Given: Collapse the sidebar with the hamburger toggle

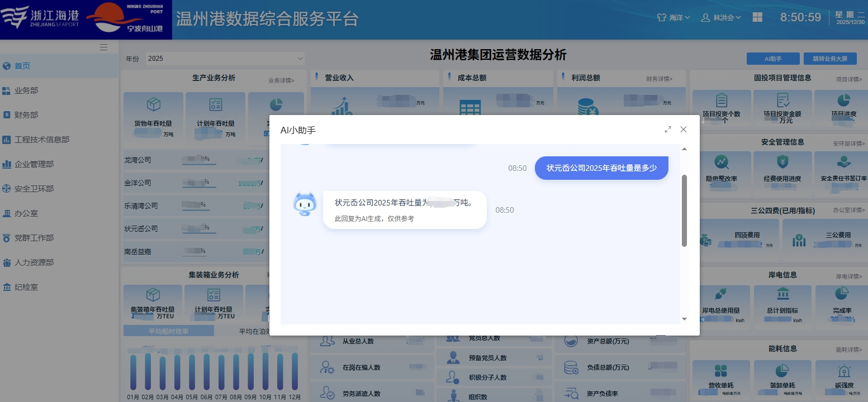Looking at the screenshot, I should [x=103, y=47].
